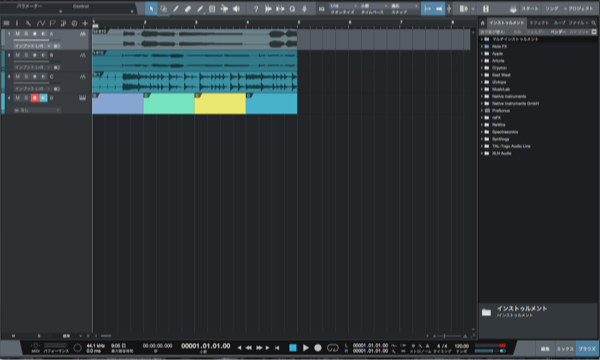Click the Record button in transport
600x360 pixels.
(x=318, y=347)
